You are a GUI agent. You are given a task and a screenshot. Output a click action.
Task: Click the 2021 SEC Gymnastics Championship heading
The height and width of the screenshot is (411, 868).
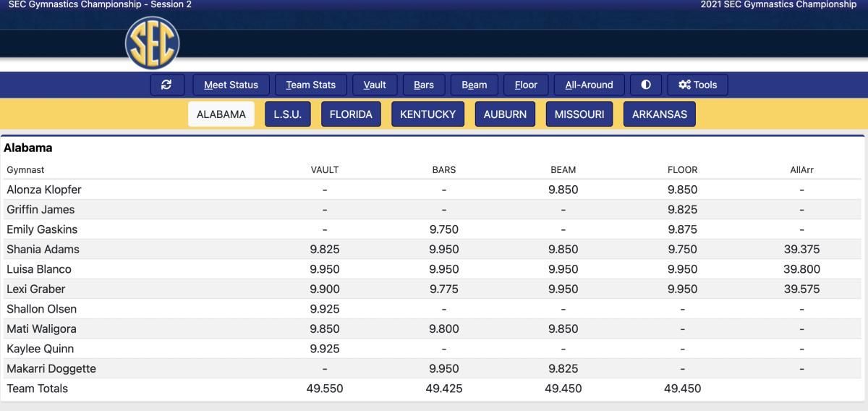click(778, 4)
